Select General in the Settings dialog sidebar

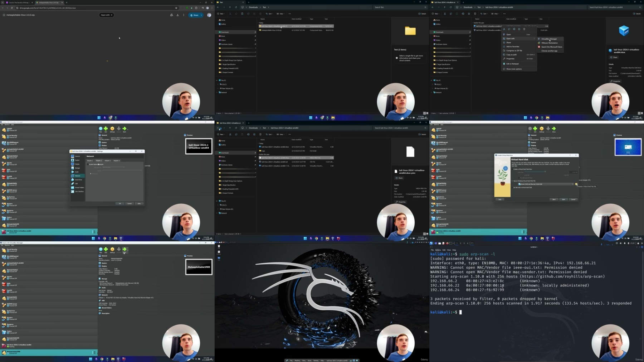click(x=77, y=156)
